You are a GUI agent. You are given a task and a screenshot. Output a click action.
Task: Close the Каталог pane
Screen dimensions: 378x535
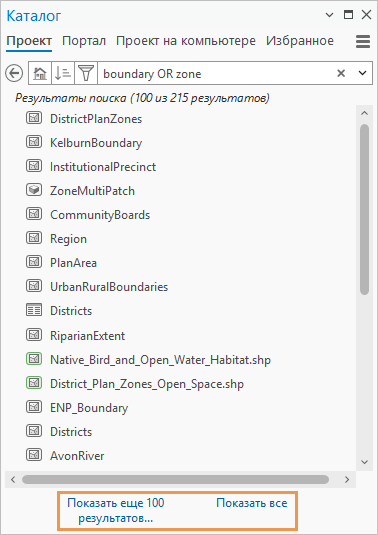(366, 15)
